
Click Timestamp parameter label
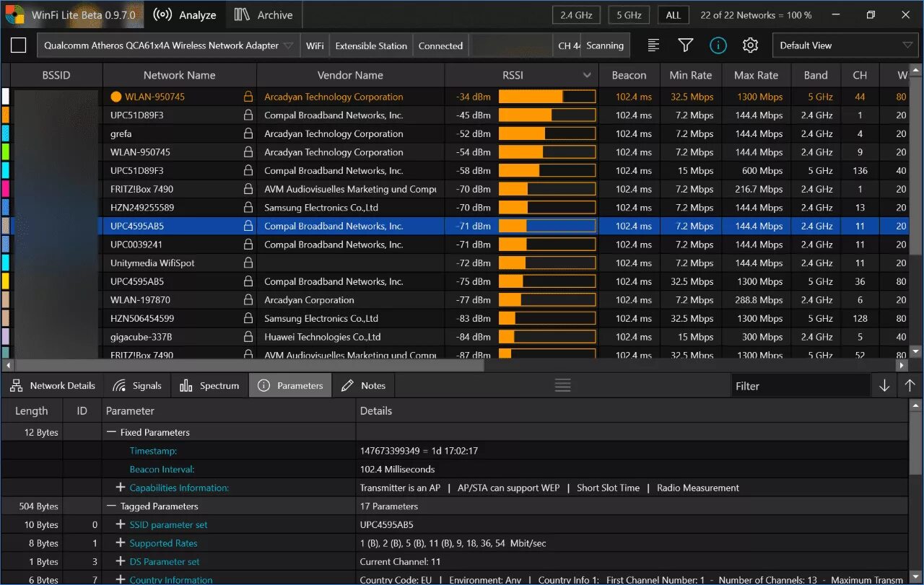point(153,451)
